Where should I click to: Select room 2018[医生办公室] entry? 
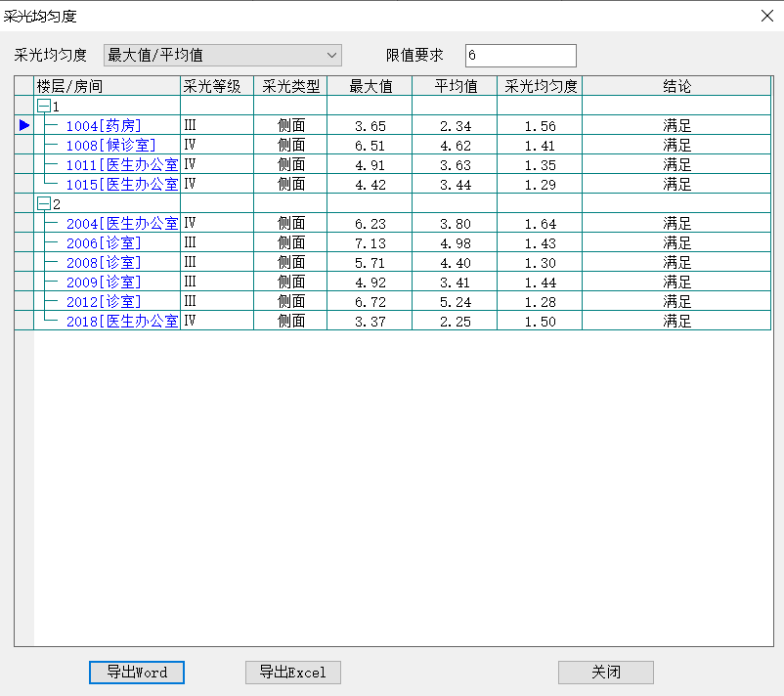tap(121, 322)
